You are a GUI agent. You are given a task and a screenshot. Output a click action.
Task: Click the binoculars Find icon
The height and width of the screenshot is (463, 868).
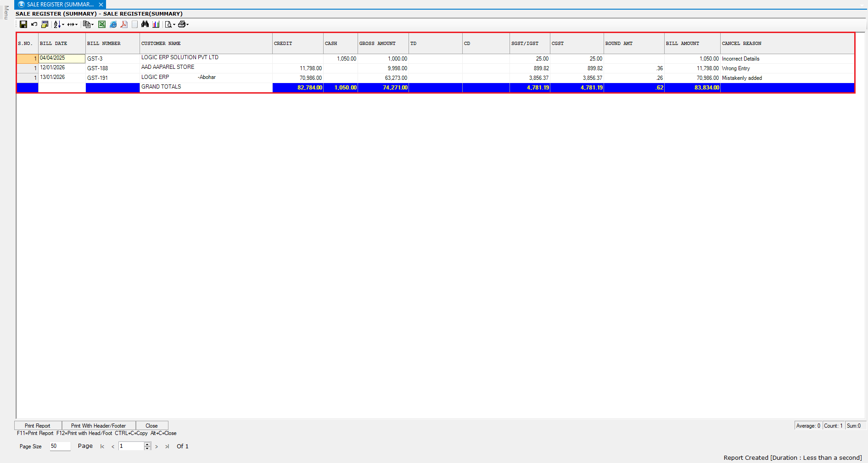click(x=145, y=25)
